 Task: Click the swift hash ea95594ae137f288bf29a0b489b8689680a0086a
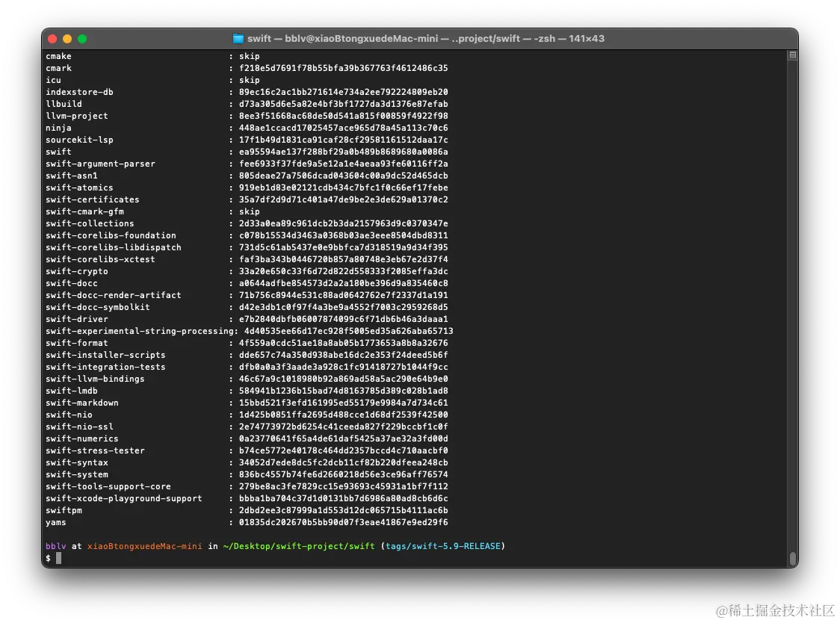(x=343, y=152)
